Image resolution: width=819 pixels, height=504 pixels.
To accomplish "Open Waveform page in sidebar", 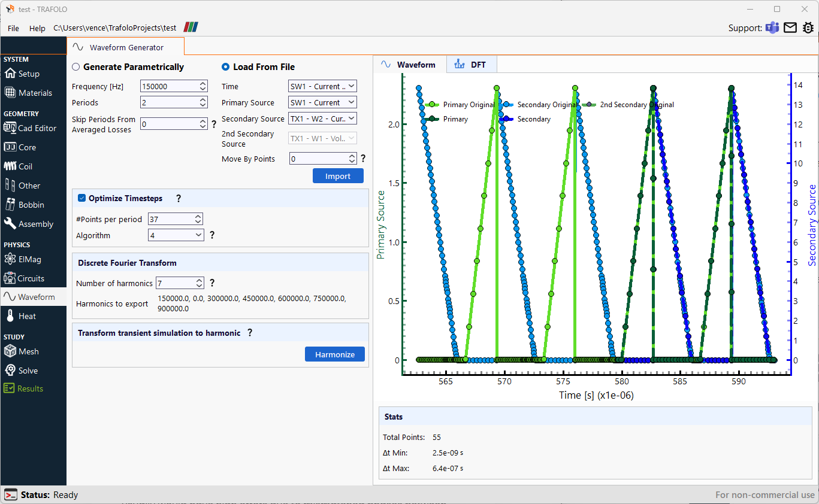I will tap(33, 297).
